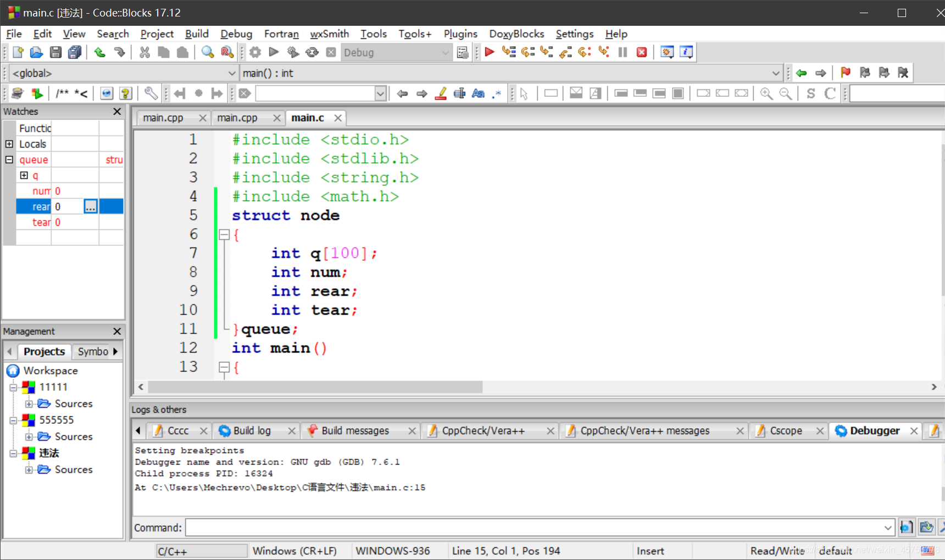Close the Management panel
945x560 pixels.
click(x=117, y=332)
